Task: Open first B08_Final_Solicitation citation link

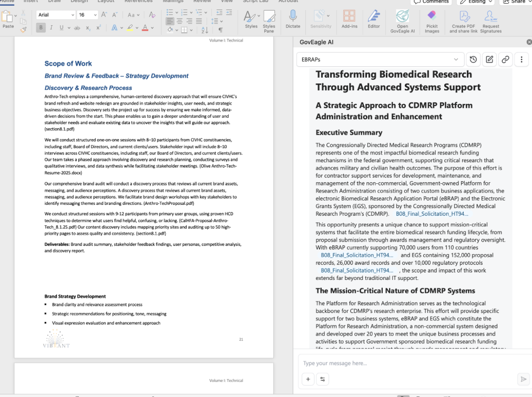Action: tap(431, 214)
